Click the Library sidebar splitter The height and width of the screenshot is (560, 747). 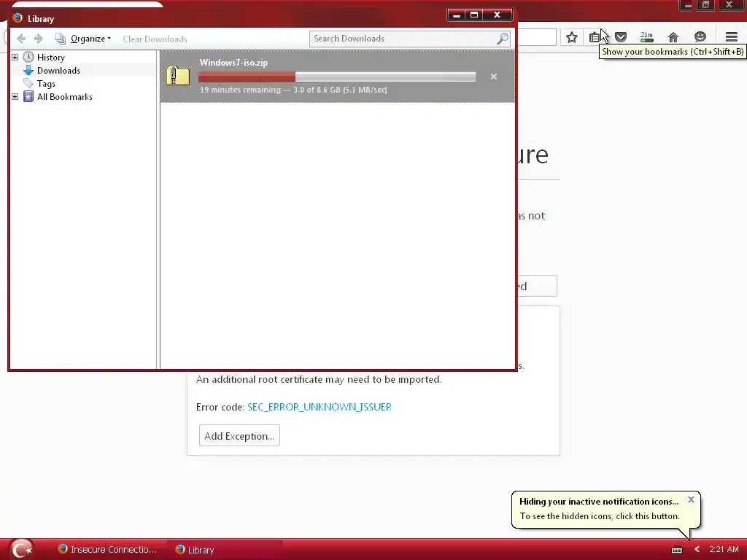point(158,209)
